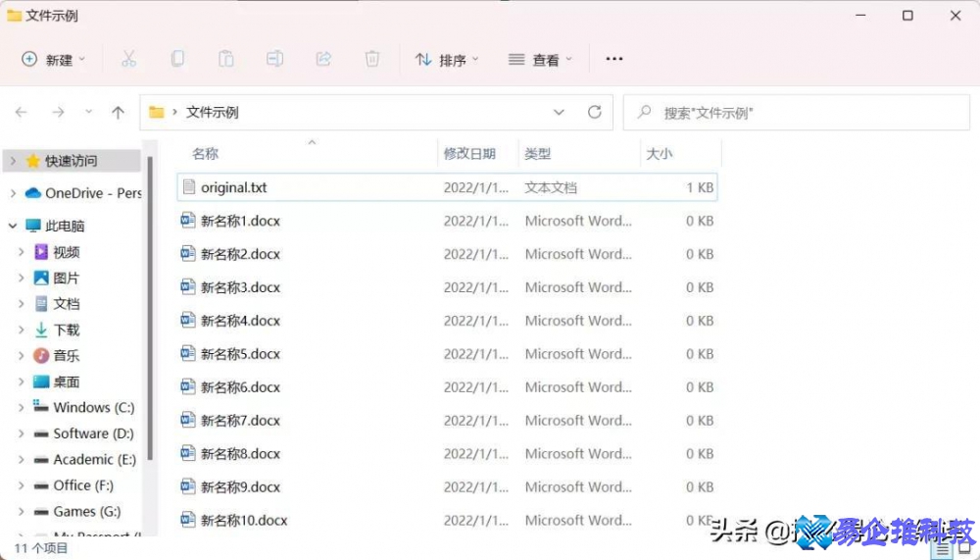Click the 快速访问 star icon

(33, 161)
